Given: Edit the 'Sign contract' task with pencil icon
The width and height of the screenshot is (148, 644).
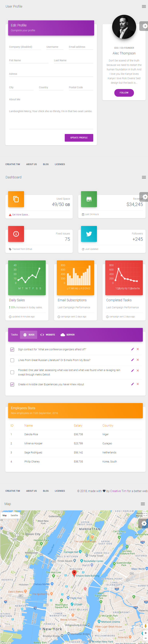Looking at the screenshot, I should tap(132, 349).
